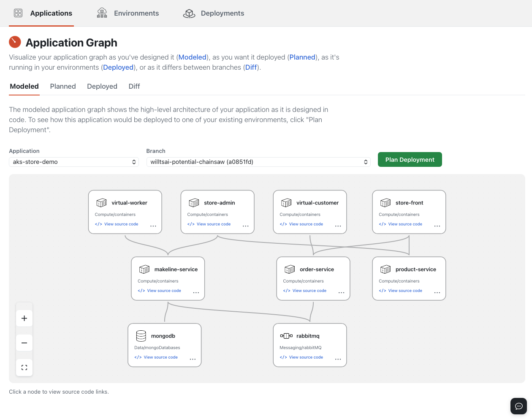Click the Application Graph page heading
The image size is (532, 419).
[71, 43]
